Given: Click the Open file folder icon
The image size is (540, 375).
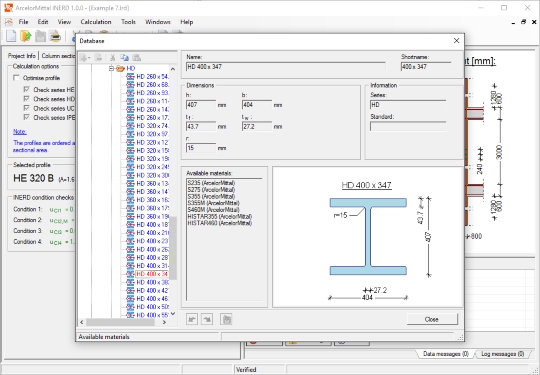Looking at the screenshot, I should coord(26,36).
